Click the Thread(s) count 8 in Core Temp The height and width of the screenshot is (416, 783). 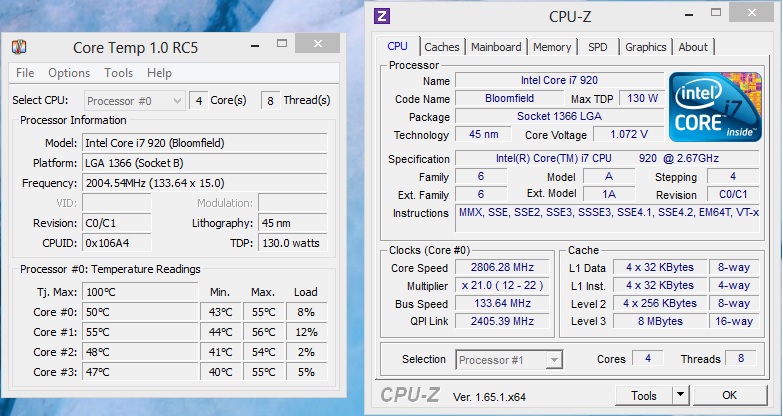click(270, 101)
